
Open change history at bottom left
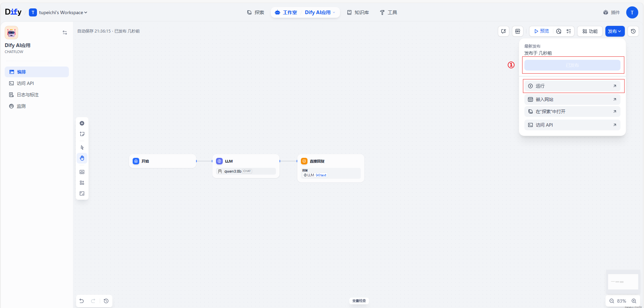click(106, 301)
